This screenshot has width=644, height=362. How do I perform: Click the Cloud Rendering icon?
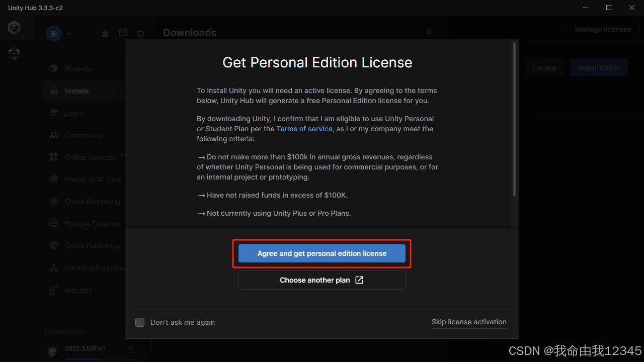coord(54,202)
